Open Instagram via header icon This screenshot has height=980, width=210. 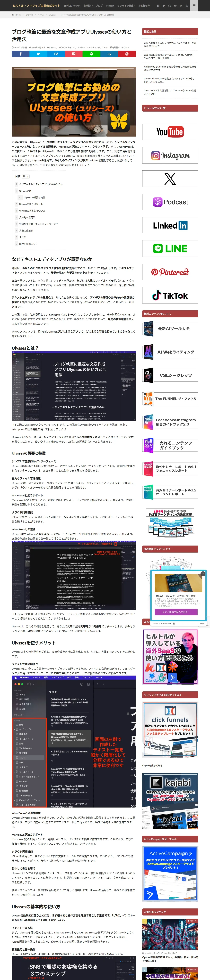click(170, 6)
